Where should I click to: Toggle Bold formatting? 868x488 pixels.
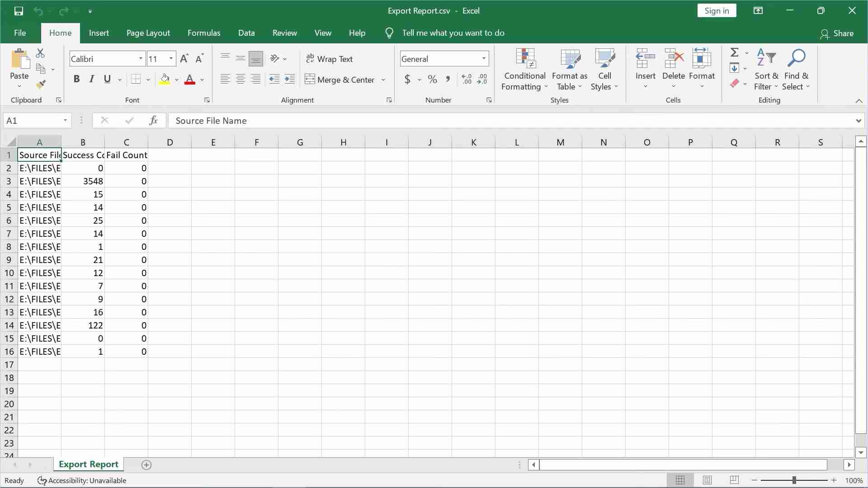(x=76, y=80)
